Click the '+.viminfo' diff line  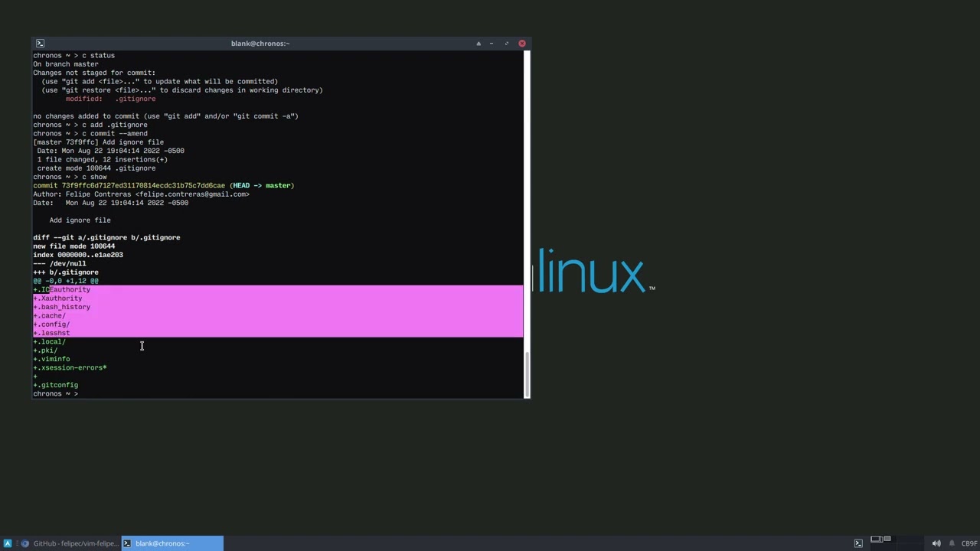(x=51, y=359)
